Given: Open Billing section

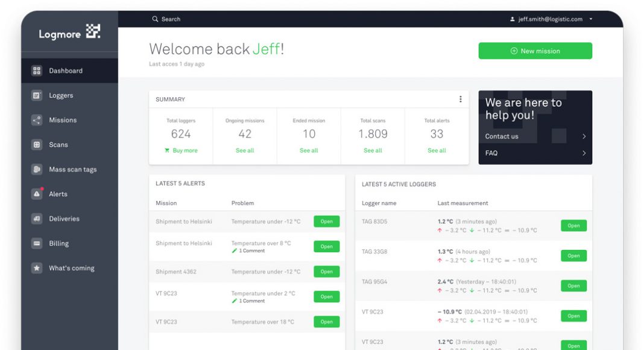Looking at the screenshot, I should click(x=70, y=243).
